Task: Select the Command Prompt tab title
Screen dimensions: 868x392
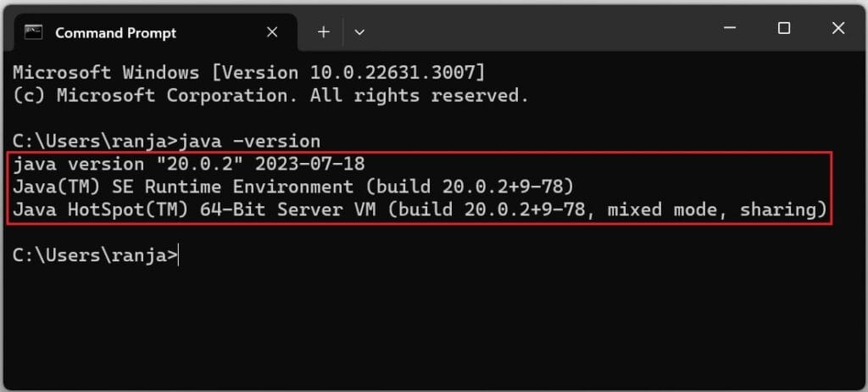Action: tap(115, 33)
